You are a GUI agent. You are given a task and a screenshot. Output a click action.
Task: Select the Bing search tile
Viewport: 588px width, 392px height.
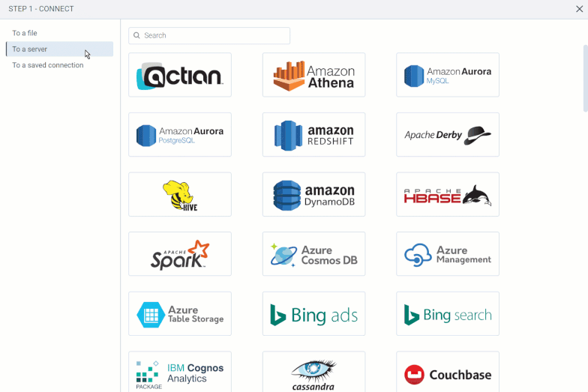pyautogui.click(x=448, y=313)
